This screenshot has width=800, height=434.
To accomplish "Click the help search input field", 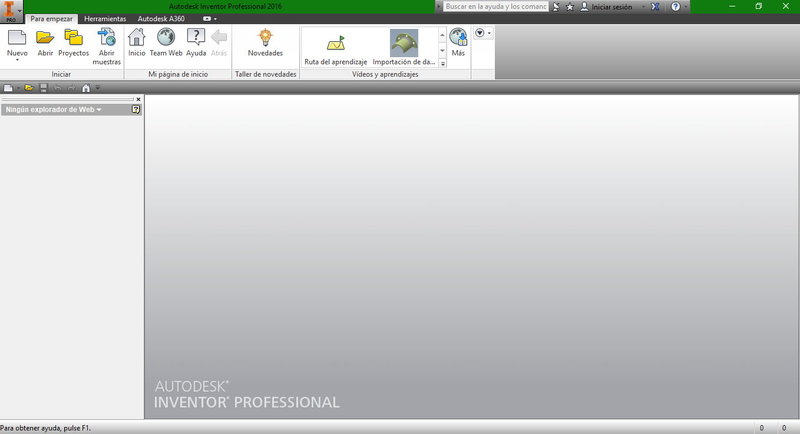I will click(x=495, y=7).
